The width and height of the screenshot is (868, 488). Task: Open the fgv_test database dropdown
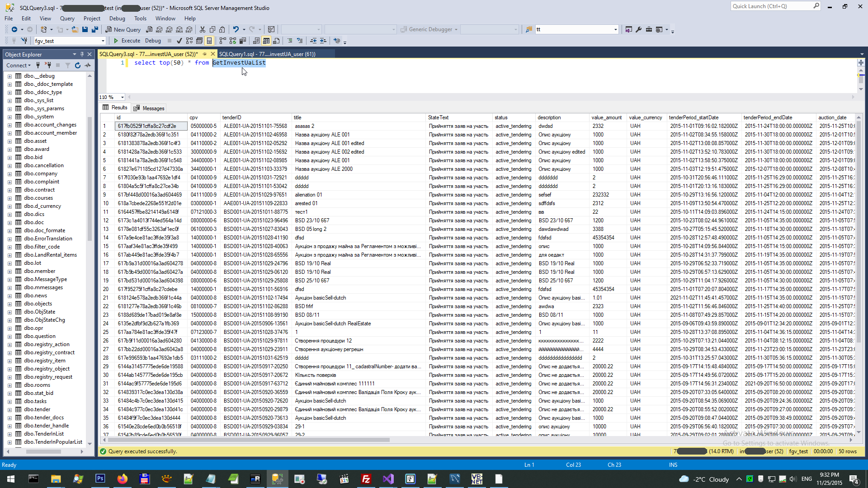(x=103, y=41)
